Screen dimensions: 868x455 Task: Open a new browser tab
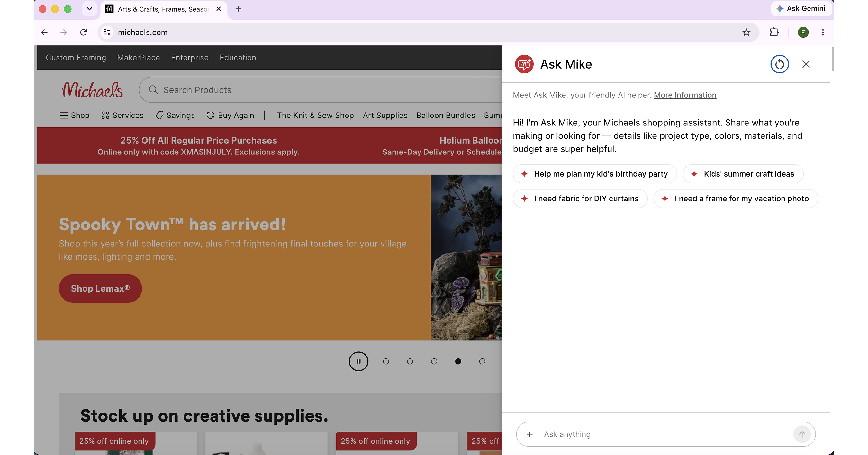click(238, 9)
